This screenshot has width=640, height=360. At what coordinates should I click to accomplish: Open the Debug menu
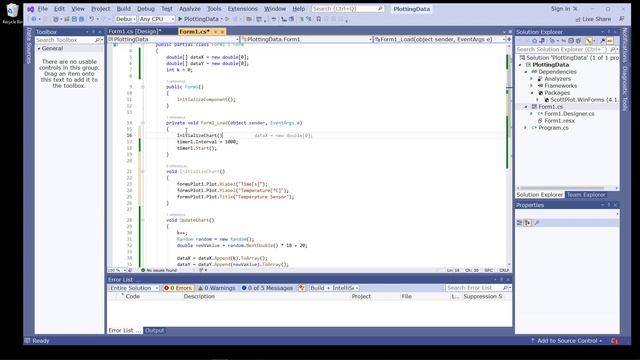tap(146, 9)
